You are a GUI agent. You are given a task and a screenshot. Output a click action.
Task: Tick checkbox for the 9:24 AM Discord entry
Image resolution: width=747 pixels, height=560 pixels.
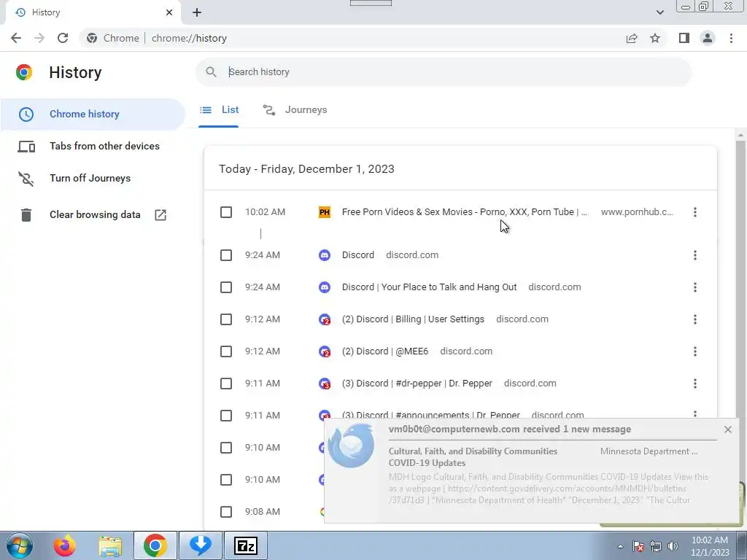point(226,255)
